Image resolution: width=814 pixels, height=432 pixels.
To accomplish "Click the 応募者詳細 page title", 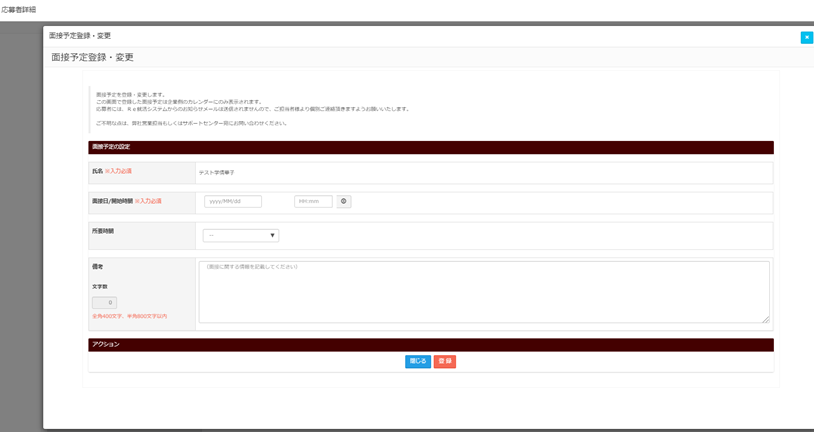I will (x=19, y=9).
